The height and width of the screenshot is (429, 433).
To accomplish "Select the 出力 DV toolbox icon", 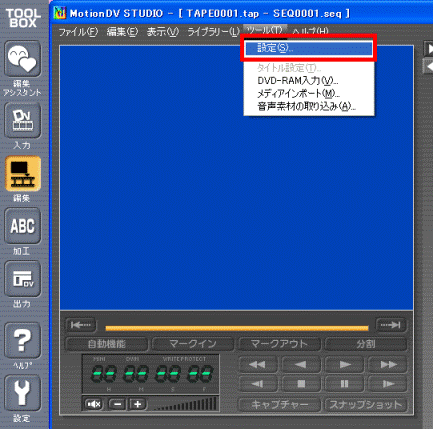I will point(22,279).
